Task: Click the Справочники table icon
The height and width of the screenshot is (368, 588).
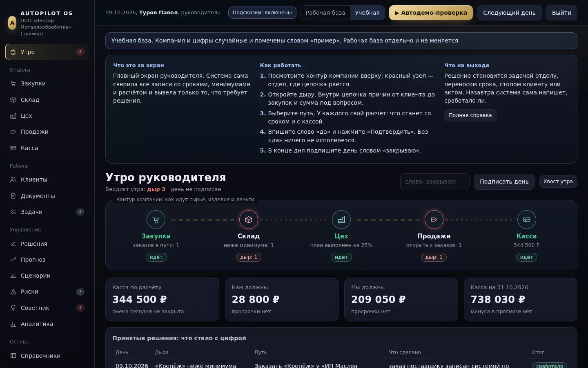Action: [13, 356]
